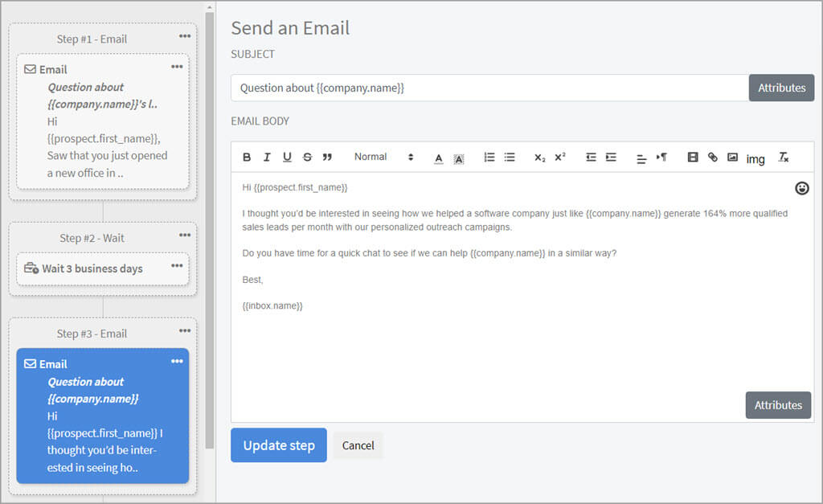Insert a link with the link icon
This screenshot has height=504, width=823.
click(x=713, y=158)
